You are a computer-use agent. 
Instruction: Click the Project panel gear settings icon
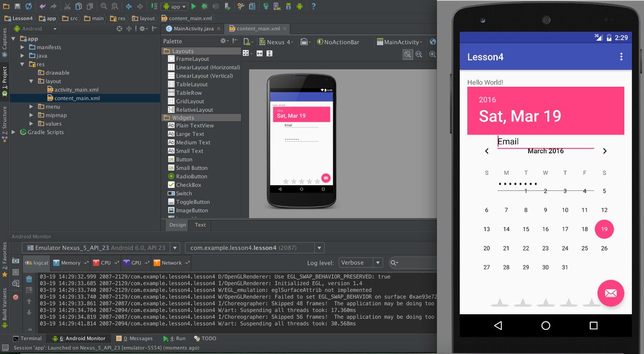click(142, 28)
